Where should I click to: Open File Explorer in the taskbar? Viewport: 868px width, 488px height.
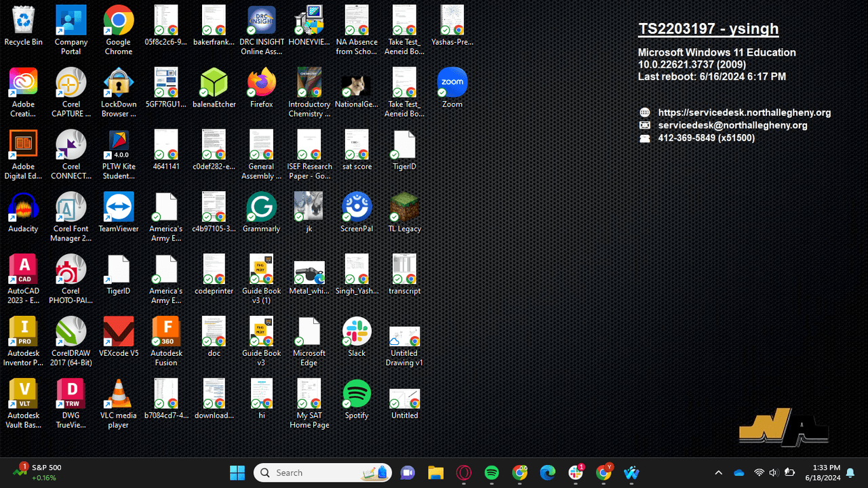(x=435, y=472)
